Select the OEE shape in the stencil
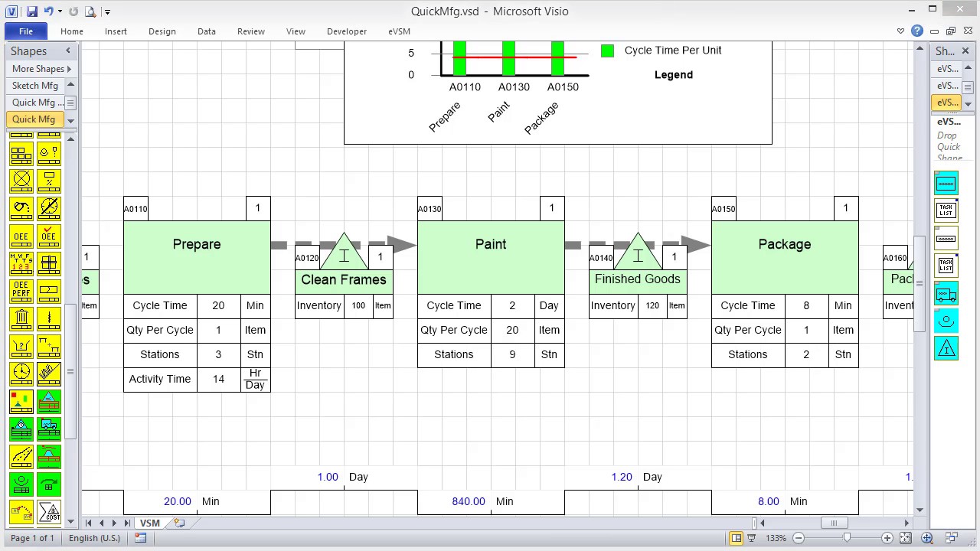This screenshot has height=551, width=980. (21, 236)
